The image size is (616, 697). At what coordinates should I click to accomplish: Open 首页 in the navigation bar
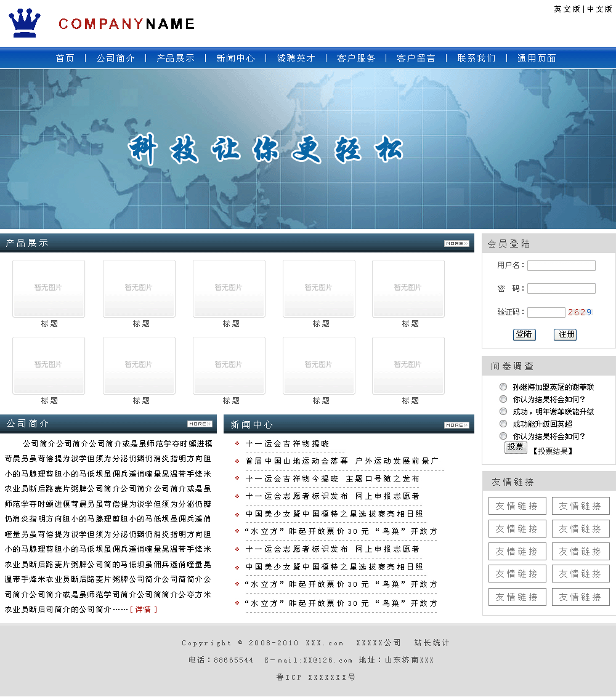coord(65,58)
